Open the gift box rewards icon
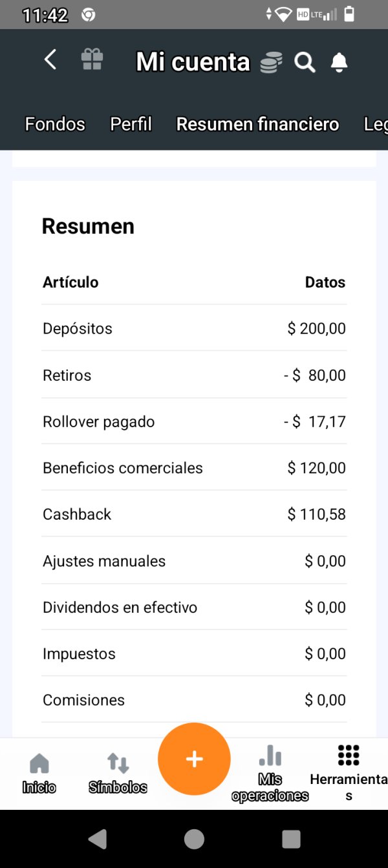The image size is (388, 868). click(x=92, y=60)
